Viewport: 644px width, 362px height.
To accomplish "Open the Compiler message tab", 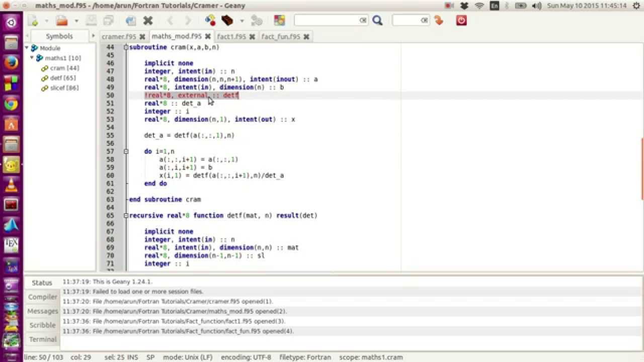I will (x=43, y=297).
